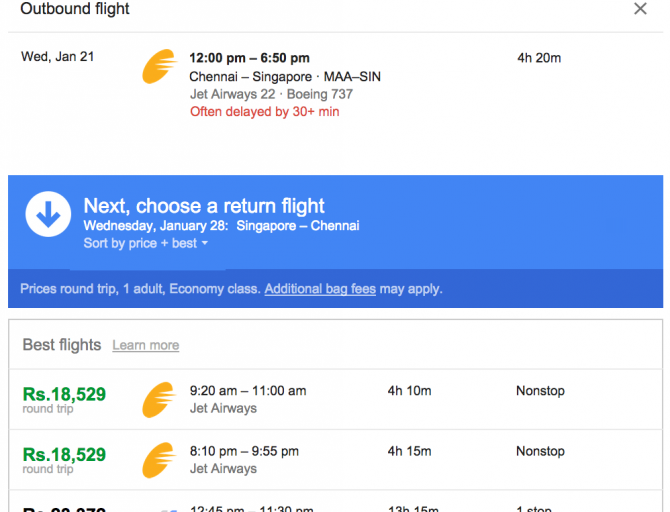Select the 9:20 am – 11:00 am return flight
Viewport: 670px width, 512px height.
coord(248,391)
